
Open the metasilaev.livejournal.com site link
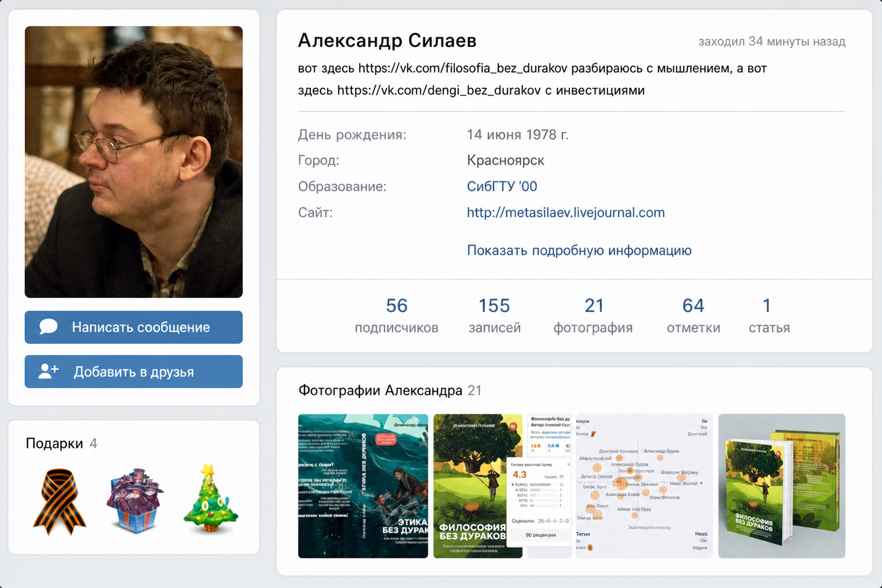[x=566, y=212]
